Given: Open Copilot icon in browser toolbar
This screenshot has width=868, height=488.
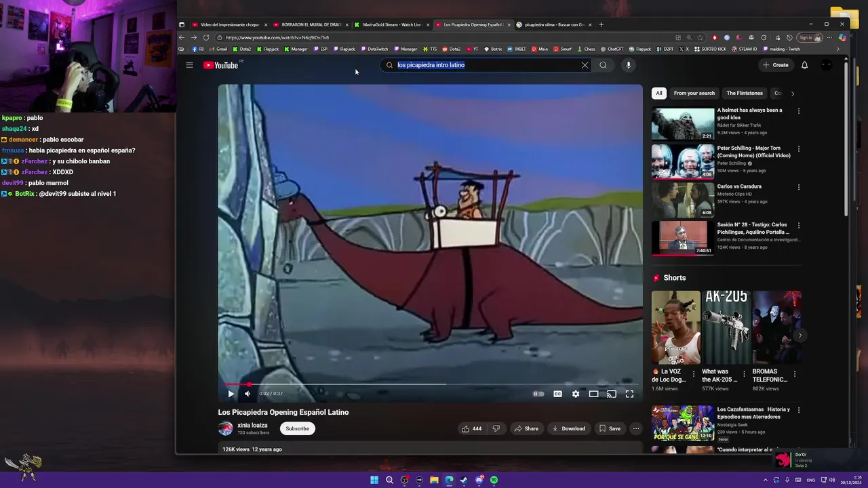Looking at the screenshot, I should coord(842,37).
